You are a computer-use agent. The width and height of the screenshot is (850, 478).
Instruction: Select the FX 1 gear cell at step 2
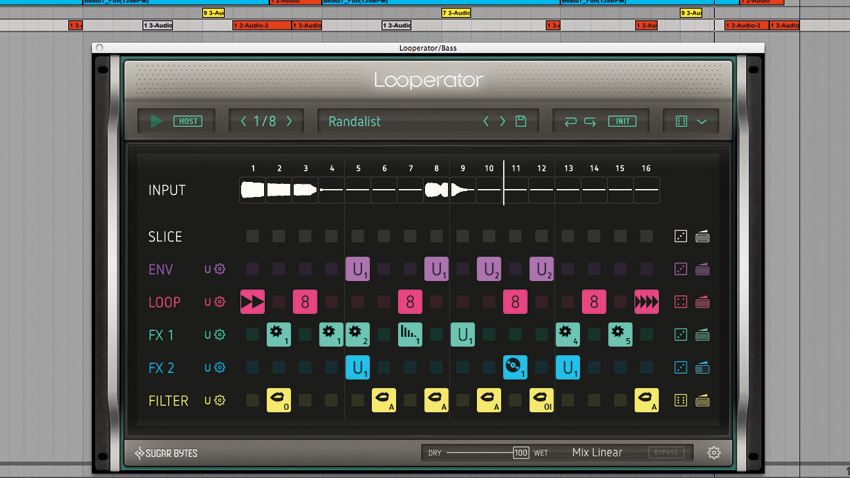pos(279,335)
